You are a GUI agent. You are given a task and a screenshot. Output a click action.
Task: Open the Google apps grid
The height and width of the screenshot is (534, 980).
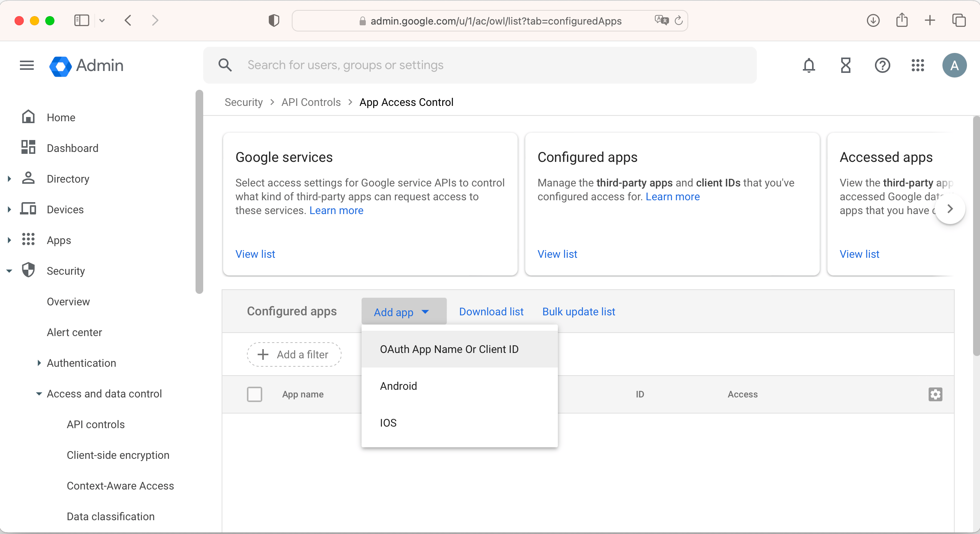[x=918, y=65]
